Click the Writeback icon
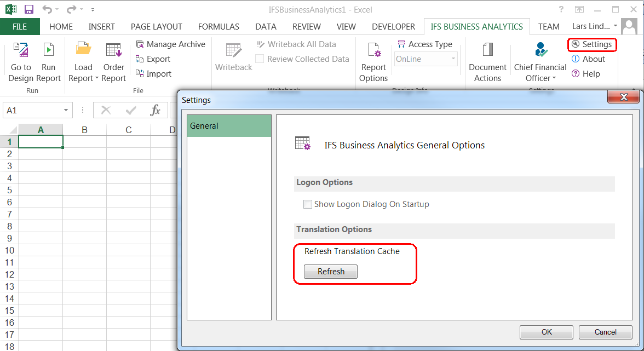 click(234, 50)
